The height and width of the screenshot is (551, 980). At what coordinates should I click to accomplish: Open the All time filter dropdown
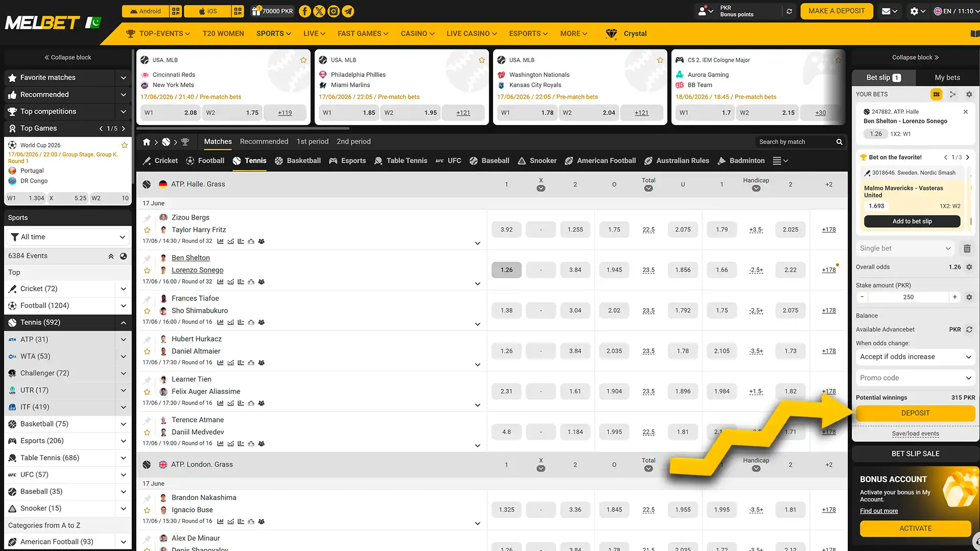[68, 237]
